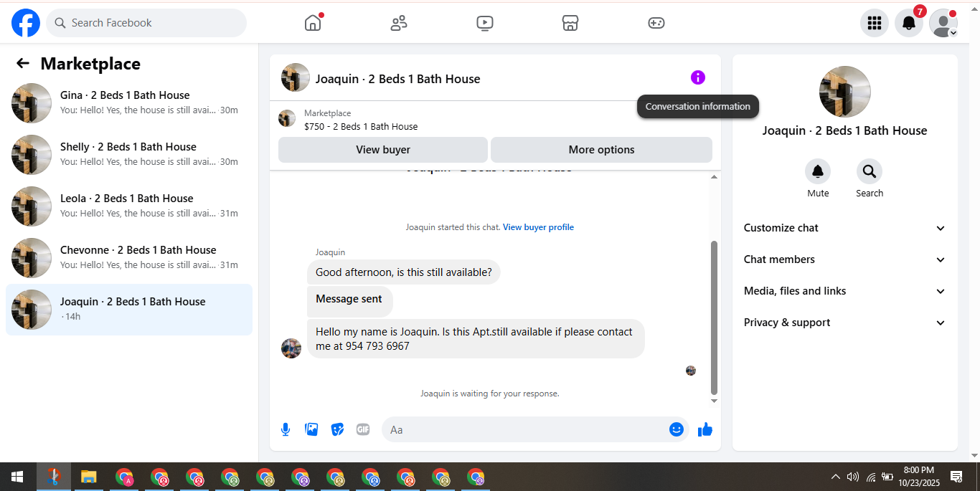
Task: Mute the conversation with bell button
Action: click(818, 171)
